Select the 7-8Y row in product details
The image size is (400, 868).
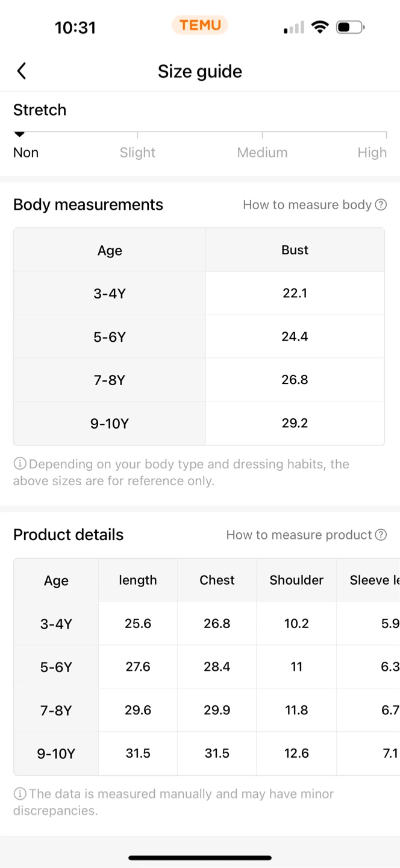(207, 710)
